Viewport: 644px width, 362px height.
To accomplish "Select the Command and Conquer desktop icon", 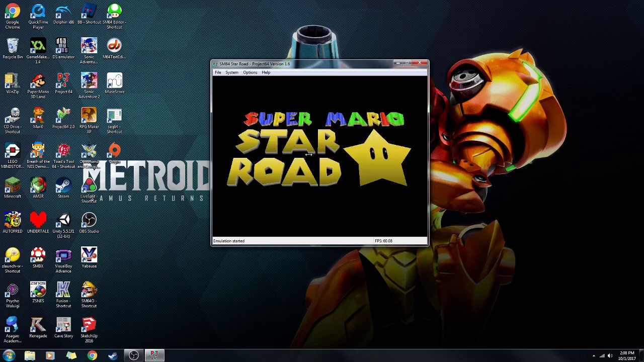I will click(89, 155).
